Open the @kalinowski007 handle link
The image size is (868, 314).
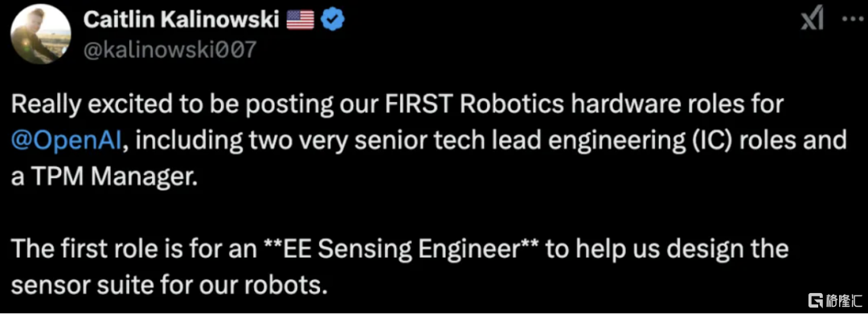(x=170, y=50)
